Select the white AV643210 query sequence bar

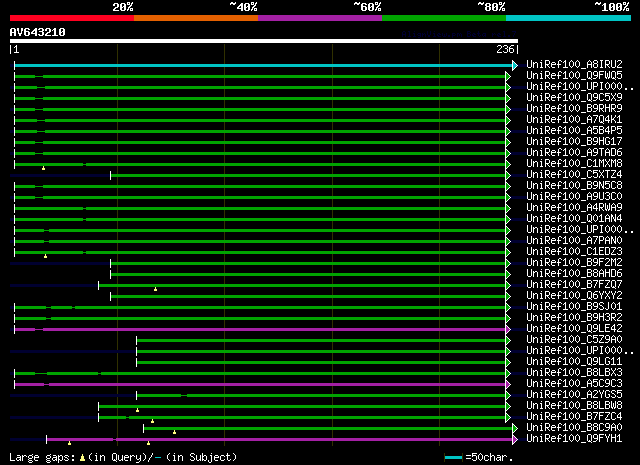264,41
